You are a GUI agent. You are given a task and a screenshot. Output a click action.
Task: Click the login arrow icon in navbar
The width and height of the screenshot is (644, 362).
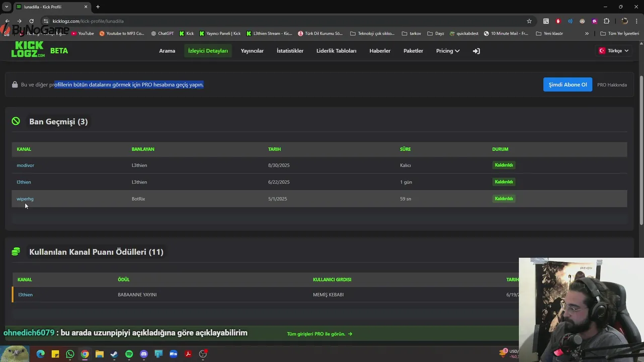476,51
